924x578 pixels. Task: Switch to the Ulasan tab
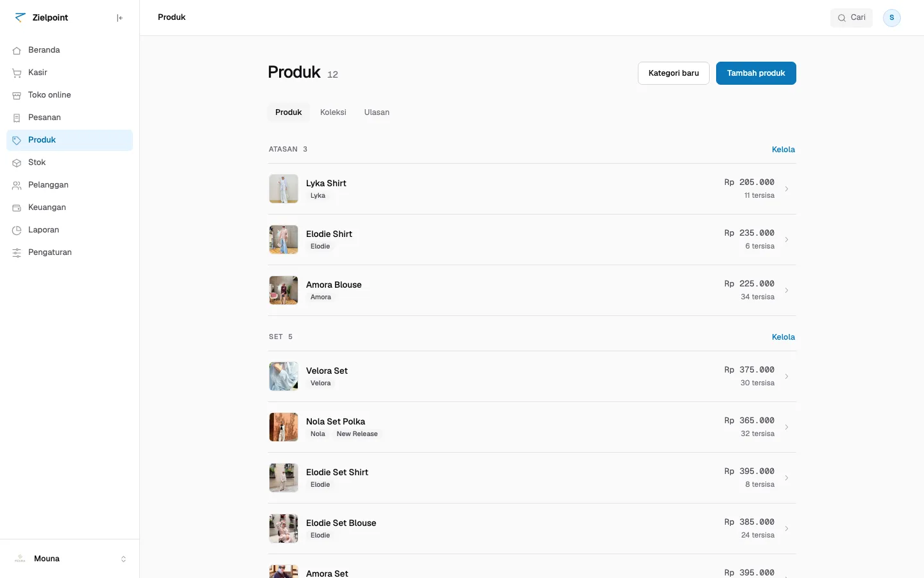pos(377,112)
